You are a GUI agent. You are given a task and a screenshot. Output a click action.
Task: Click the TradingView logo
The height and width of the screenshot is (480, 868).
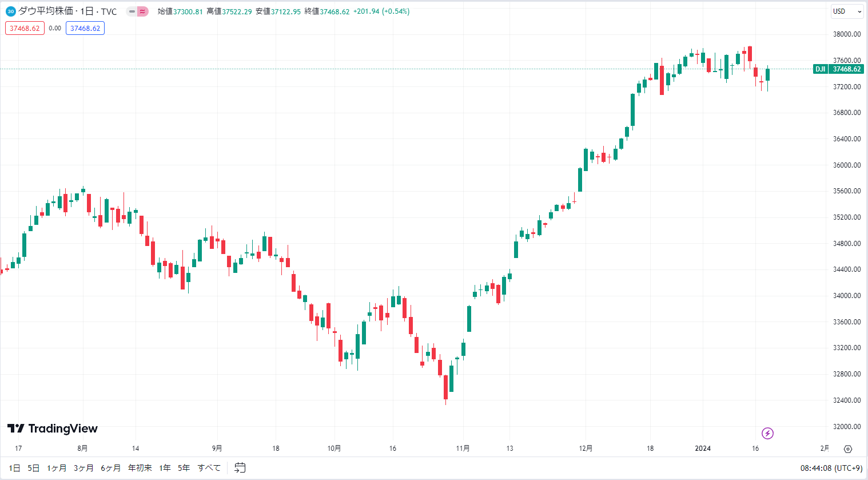[x=53, y=429]
